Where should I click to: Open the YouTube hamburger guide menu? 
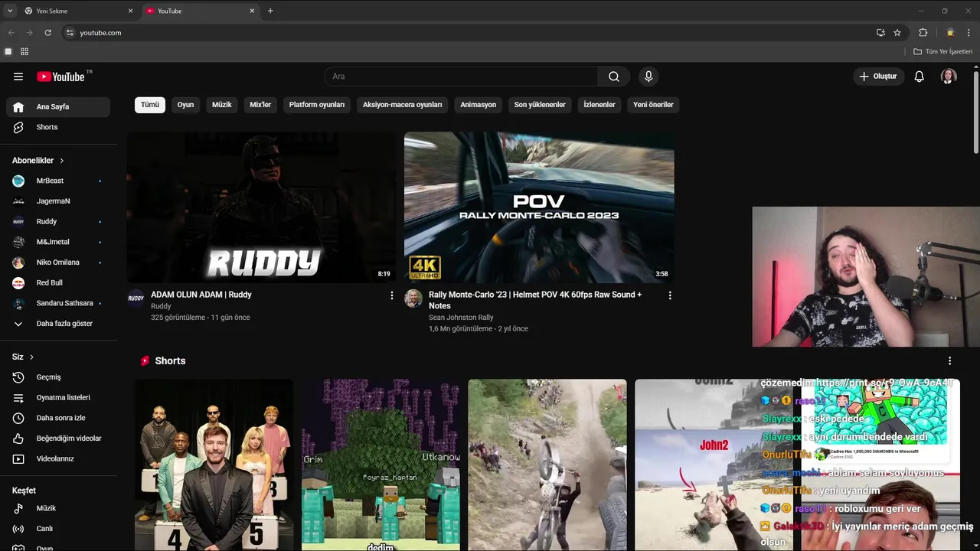pyautogui.click(x=18, y=77)
